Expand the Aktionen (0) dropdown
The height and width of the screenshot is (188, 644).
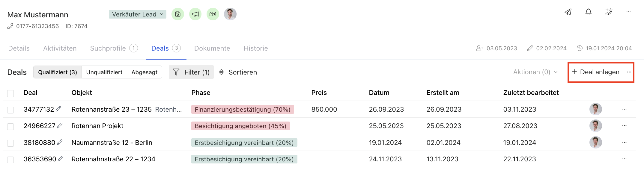[x=535, y=72]
